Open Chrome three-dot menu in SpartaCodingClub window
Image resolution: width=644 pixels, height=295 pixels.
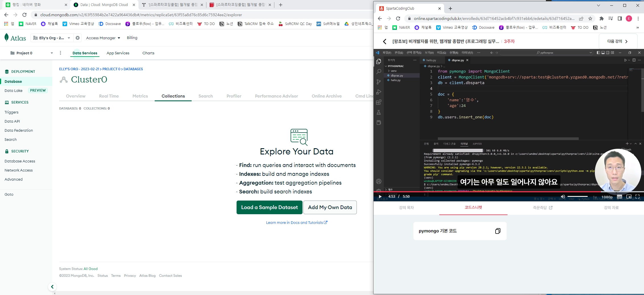638,18
